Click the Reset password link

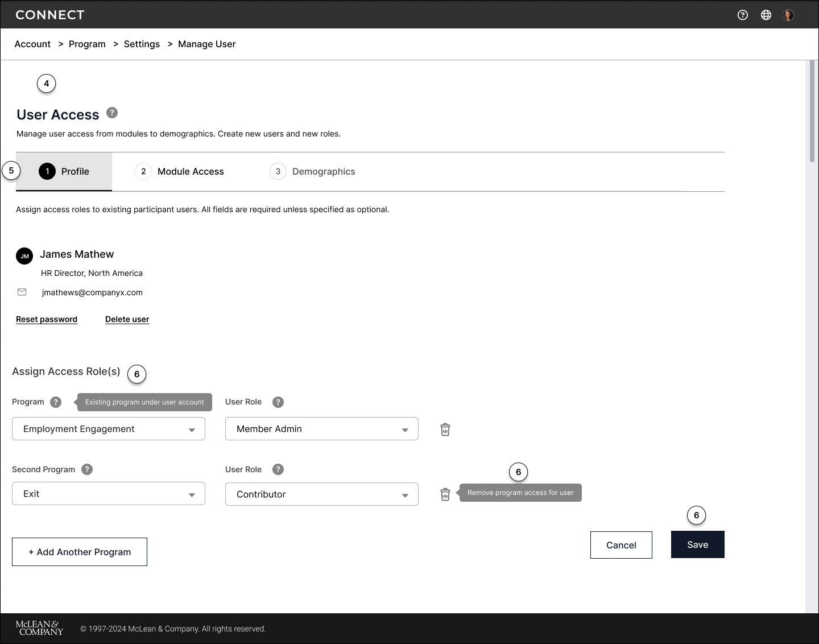[47, 319]
